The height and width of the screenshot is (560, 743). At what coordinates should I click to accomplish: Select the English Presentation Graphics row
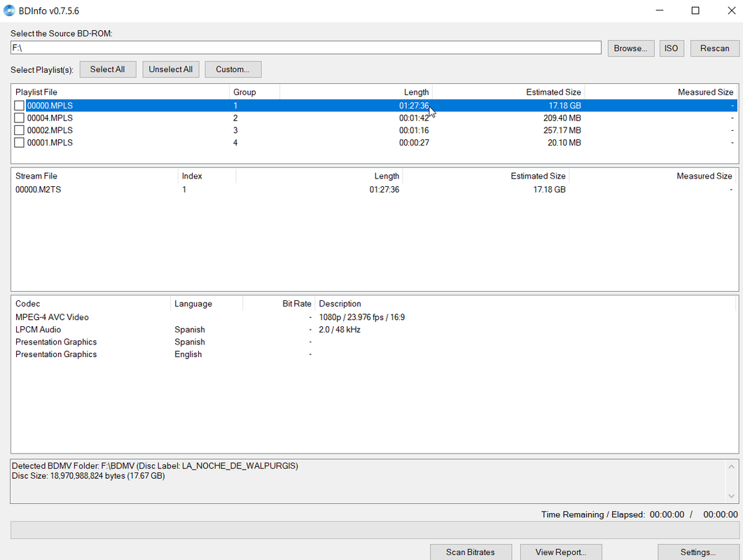[375, 354]
